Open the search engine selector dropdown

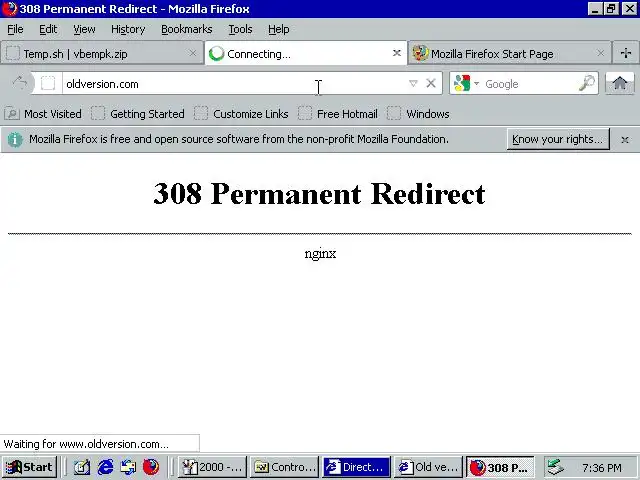point(466,84)
